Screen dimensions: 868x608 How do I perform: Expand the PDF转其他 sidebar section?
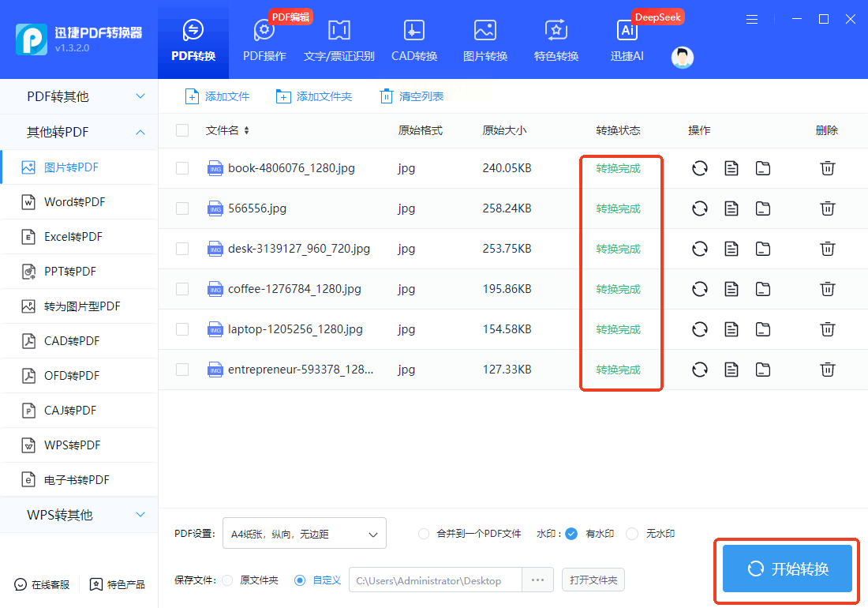pyautogui.click(x=79, y=96)
